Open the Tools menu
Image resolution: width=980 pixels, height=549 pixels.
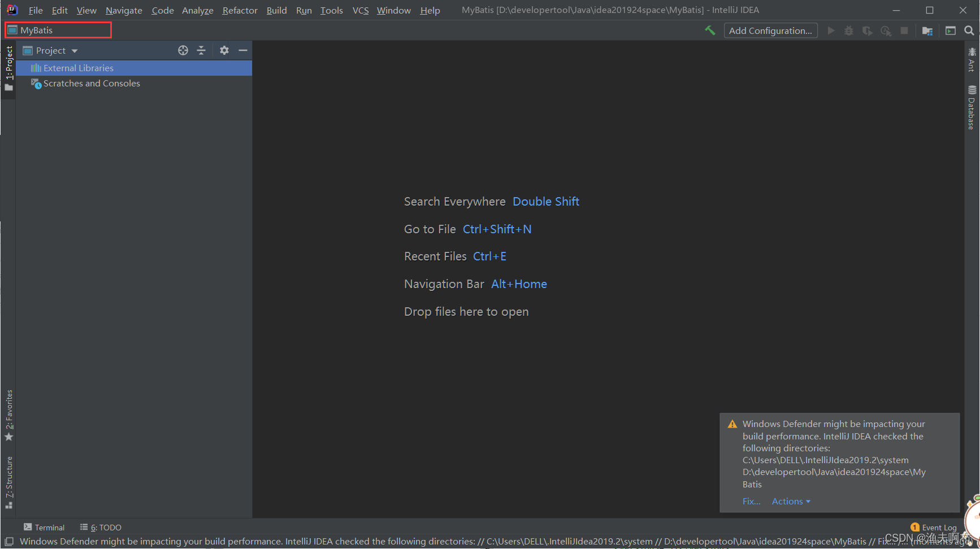click(x=332, y=10)
